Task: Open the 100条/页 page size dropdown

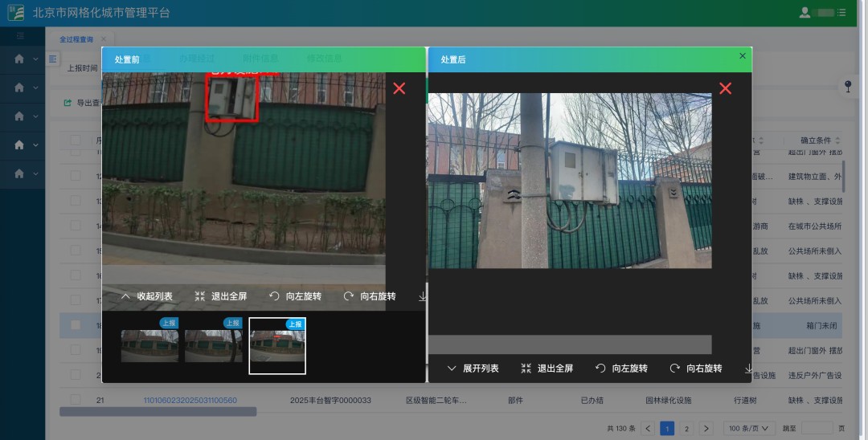Action: click(748, 429)
